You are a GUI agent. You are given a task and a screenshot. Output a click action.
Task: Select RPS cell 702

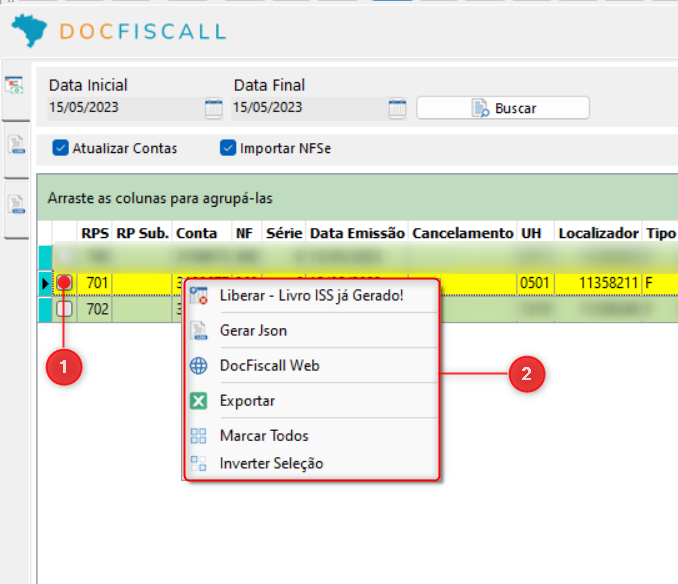(95, 309)
